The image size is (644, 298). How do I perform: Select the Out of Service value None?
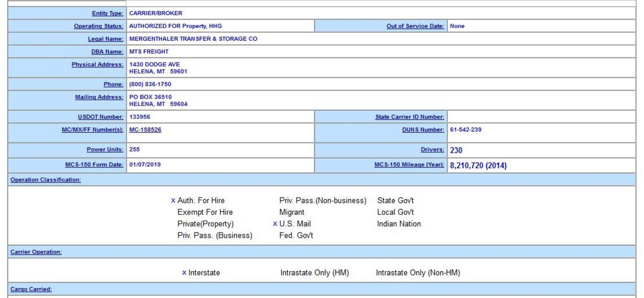pyautogui.click(x=457, y=26)
